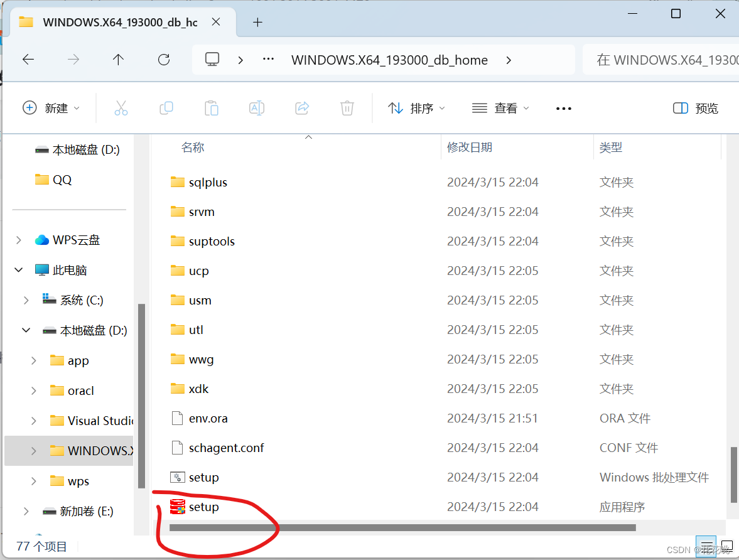This screenshot has width=739, height=560.
Task: Click the navigation pane vertical scrollbar
Action: (141, 396)
